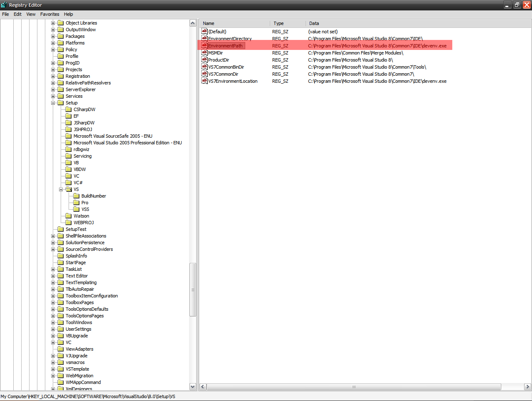Click the tree pane vertical scrollbar thumb

click(x=193, y=290)
